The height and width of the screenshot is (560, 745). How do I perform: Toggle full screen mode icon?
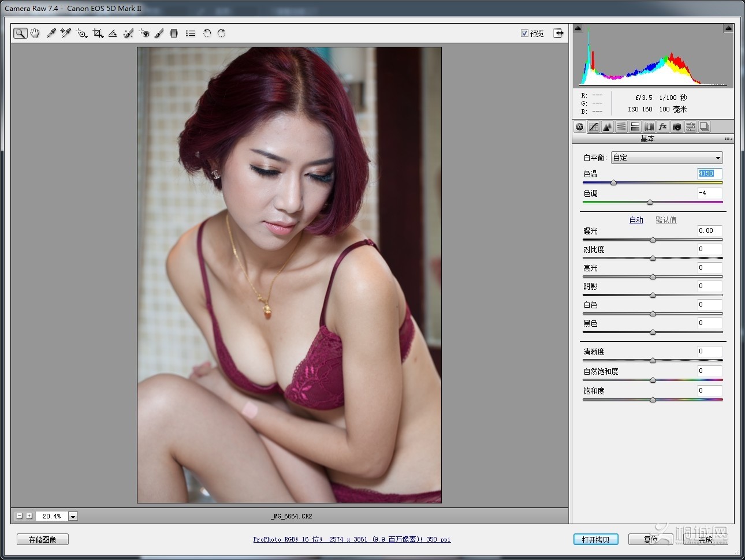click(558, 33)
